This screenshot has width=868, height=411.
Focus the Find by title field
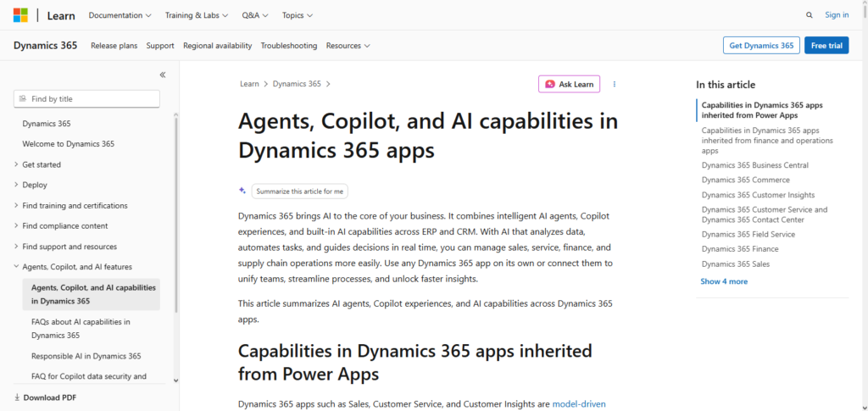click(x=86, y=99)
